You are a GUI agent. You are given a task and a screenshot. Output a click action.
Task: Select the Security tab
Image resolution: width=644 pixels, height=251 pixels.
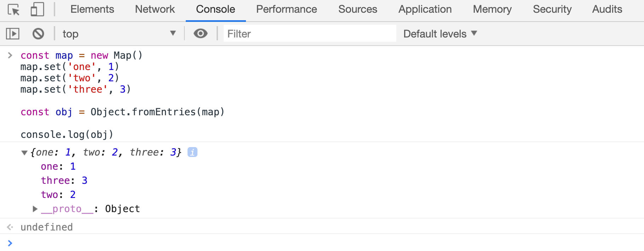(552, 9)
